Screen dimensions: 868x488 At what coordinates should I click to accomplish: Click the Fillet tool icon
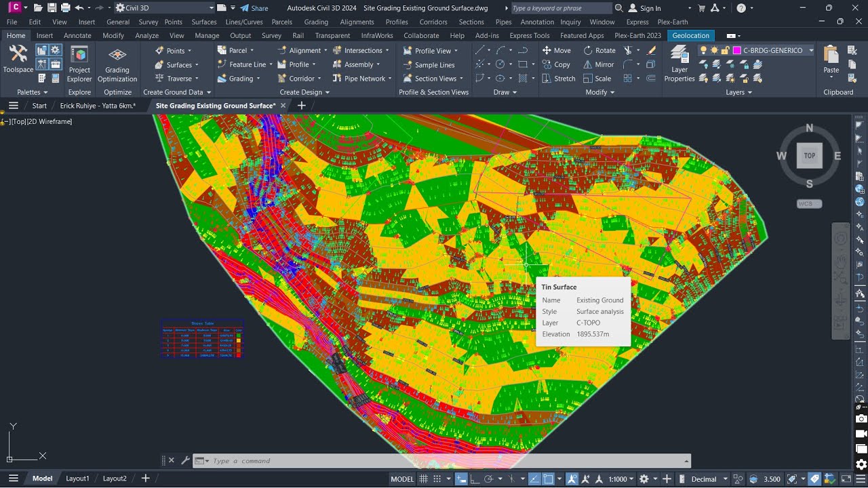tap(628, 64)
